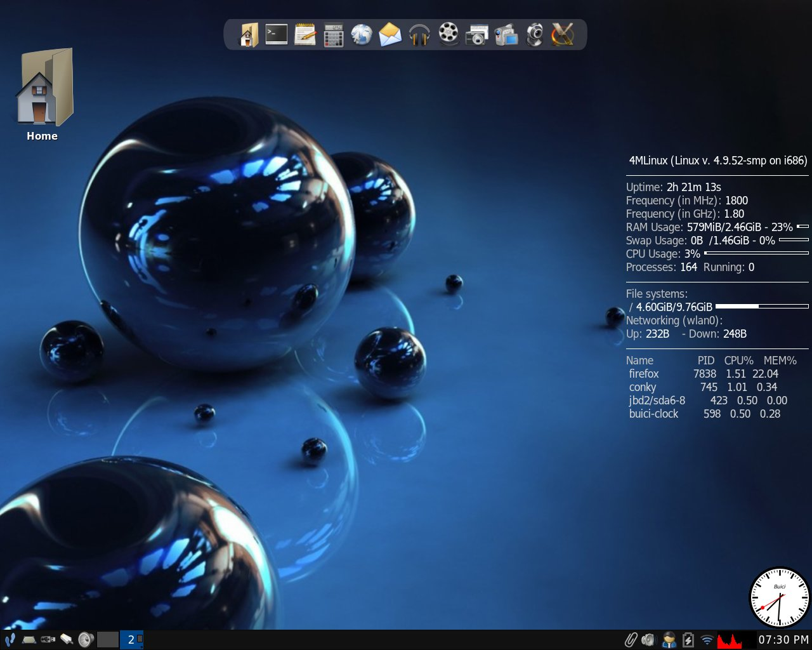Click the Networking (wlan0) label

pyautogui.click(x=674, y=321)
